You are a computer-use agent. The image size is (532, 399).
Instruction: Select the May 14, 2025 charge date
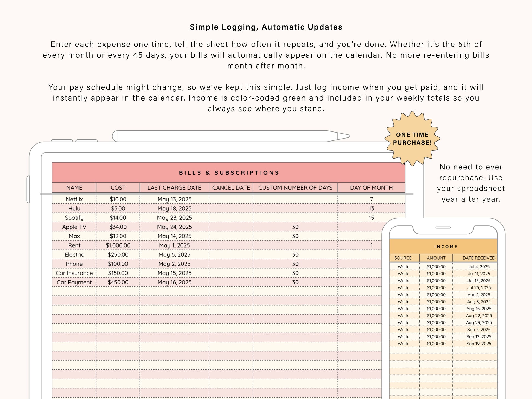[x=174, y=236]
